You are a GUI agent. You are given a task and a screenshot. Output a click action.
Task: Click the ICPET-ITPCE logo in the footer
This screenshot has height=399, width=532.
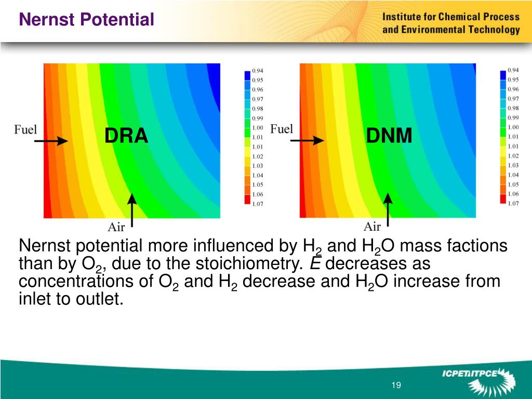click(479, 383)
